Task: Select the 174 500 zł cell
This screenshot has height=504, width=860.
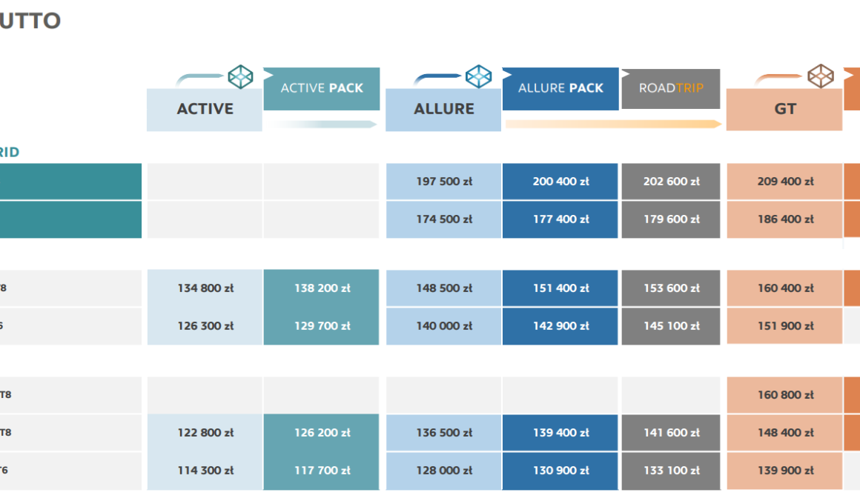Action: point(443,219)
